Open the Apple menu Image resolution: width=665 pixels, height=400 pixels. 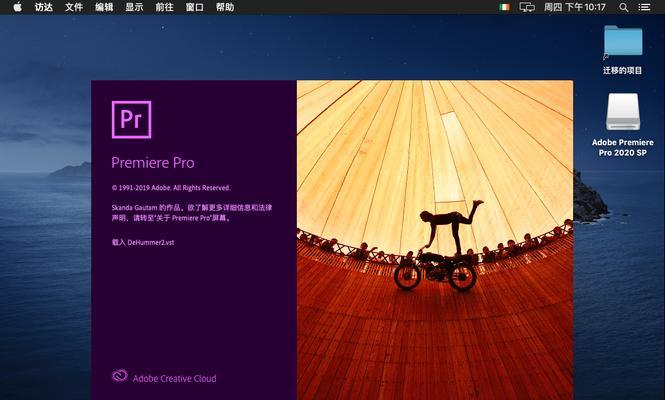click(x=17, y=7)
